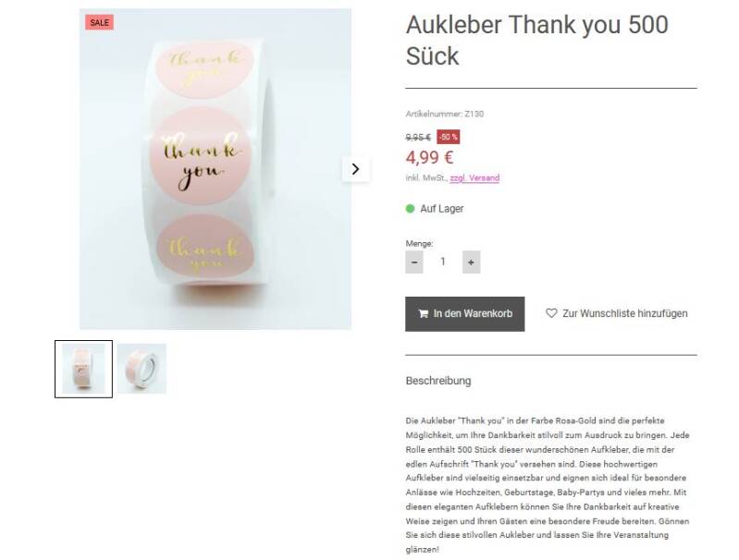The width and height of the screenshot is (739, 560).
Task: Click the -50 % discount badge
Action: click(x=449, y=137)
